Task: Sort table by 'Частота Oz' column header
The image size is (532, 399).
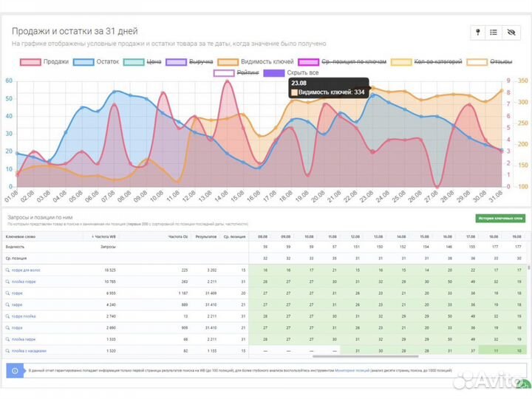Action: (178, 236)
